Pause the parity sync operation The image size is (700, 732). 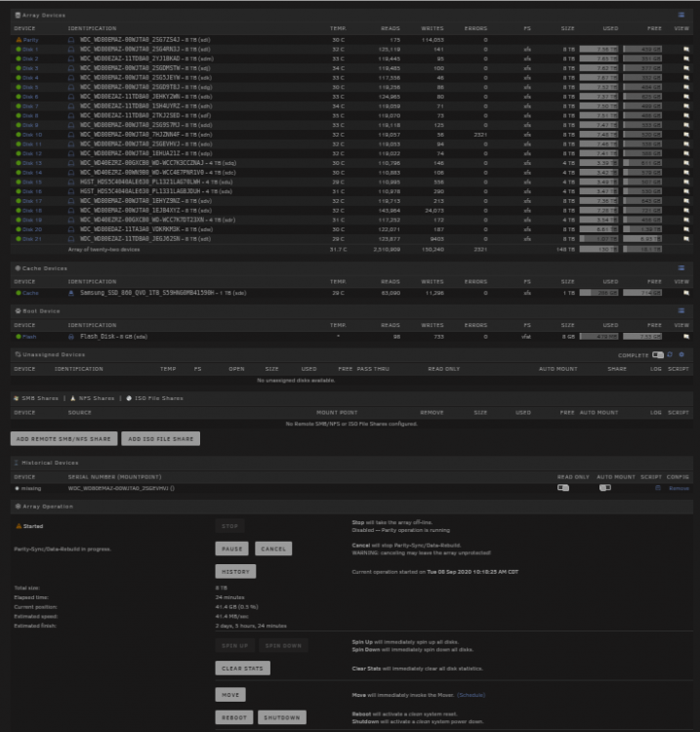tap(231, 549)
